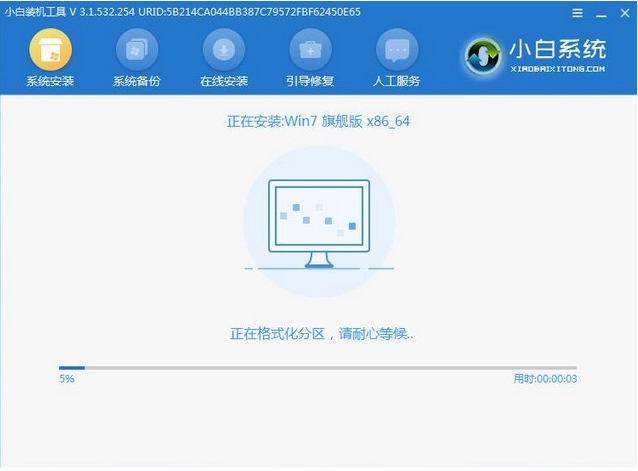
Task: Click the installation progress bar
Action: pyautogui.click(x=318, y=368)
